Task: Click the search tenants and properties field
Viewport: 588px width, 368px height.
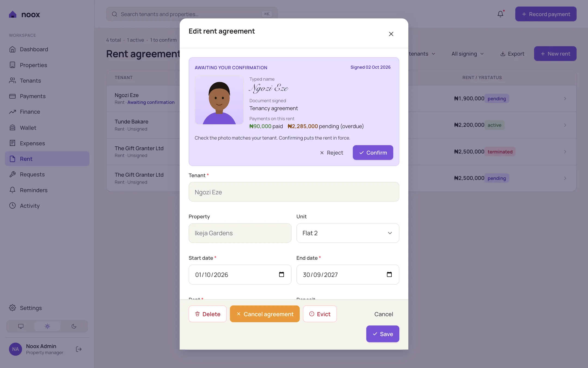Action: [x=192, y=14]
